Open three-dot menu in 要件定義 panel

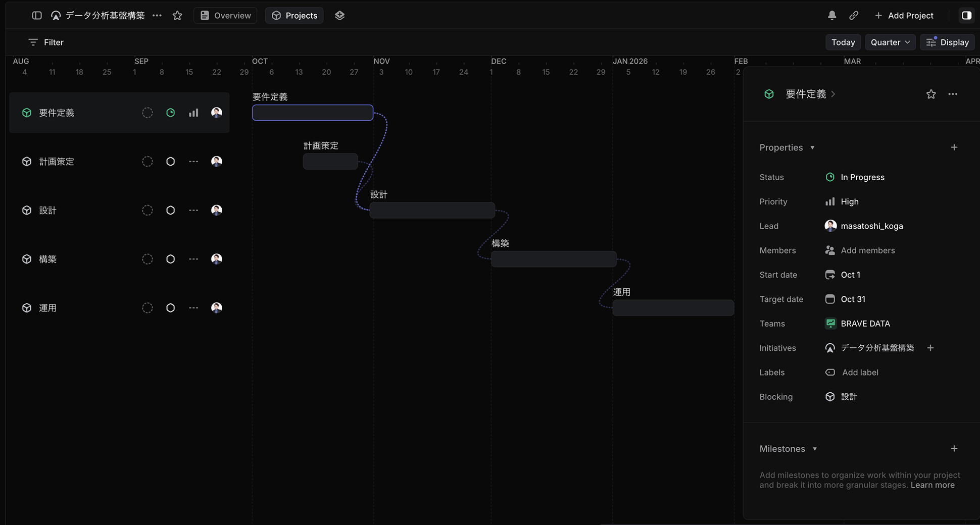pyautogui.click(x=953, y=94)
